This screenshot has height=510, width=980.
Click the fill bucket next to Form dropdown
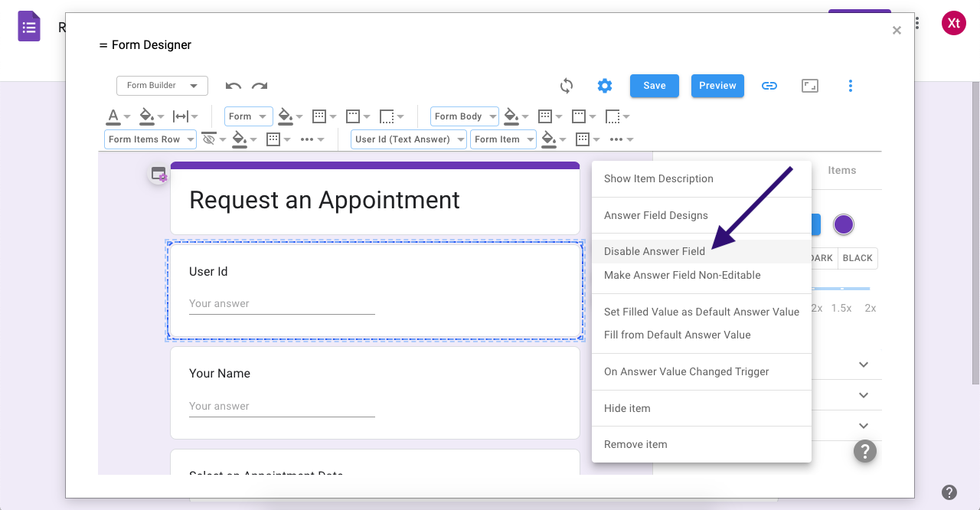pyautogui.click(x=286, y=116)
